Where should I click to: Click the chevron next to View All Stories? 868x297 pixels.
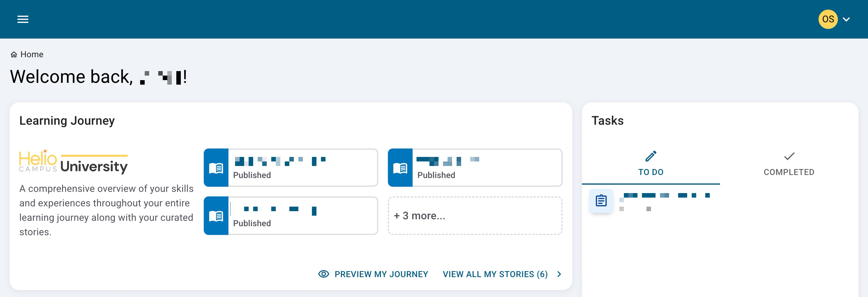[x=559, y=274]
